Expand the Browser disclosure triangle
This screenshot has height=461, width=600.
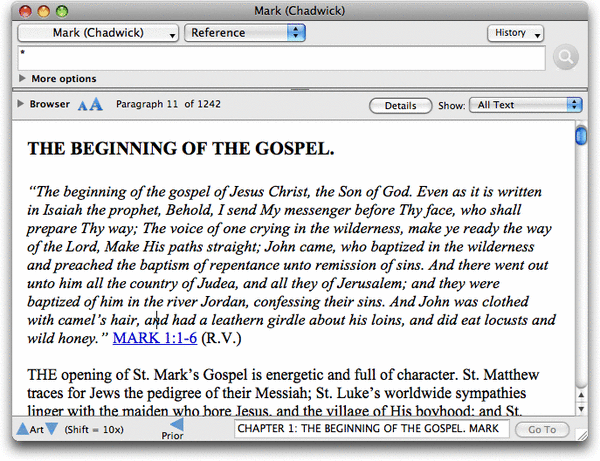point(20,104)
